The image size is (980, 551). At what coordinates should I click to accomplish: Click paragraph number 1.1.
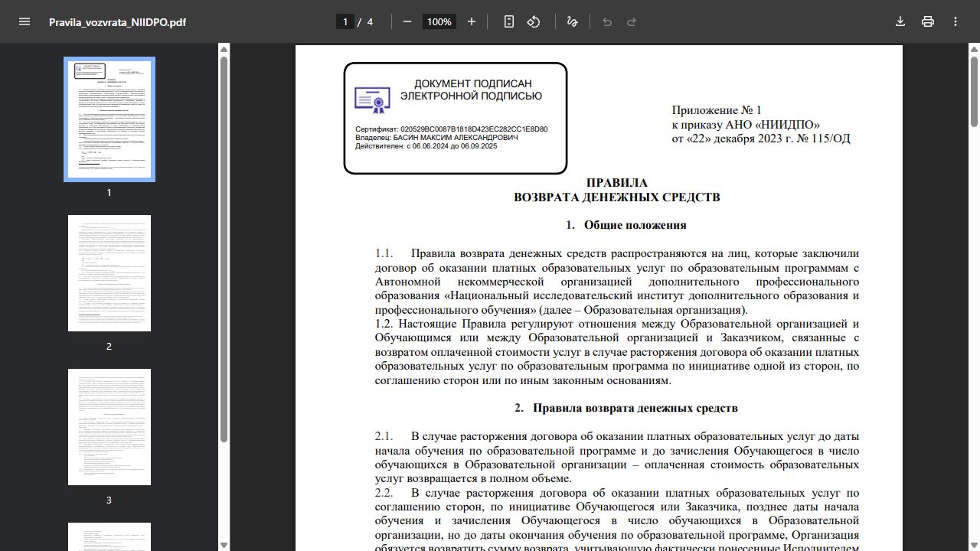384,253
